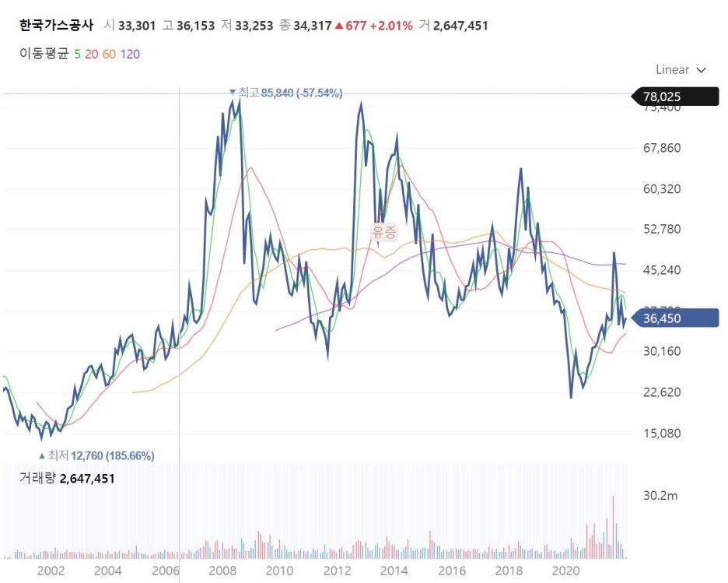Click the high price value 36,153
Screen dimensions: 728x583
195,26
